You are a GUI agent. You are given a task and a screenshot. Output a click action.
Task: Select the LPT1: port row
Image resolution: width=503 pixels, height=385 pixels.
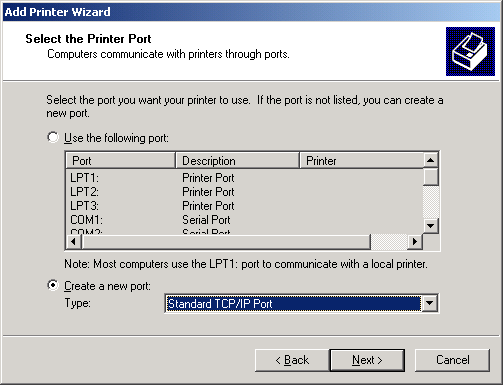click(245, 178)
